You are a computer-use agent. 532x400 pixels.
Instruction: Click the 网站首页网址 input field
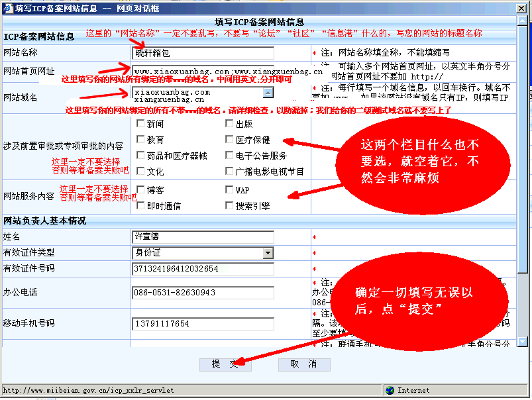pyautogui.click(x=203, y=72)
